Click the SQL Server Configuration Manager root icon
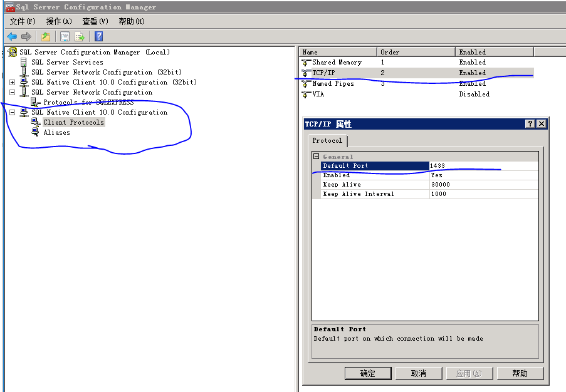 (13, 52)
